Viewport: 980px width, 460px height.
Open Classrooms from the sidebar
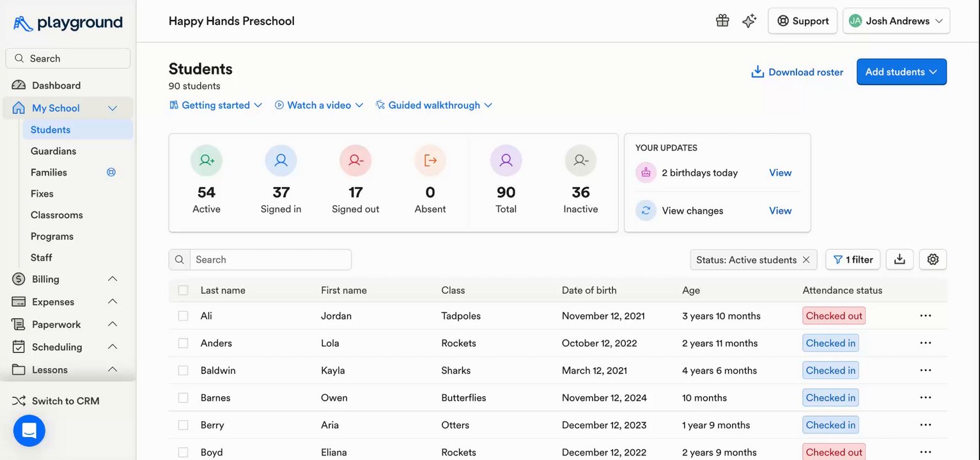point(57,215)
